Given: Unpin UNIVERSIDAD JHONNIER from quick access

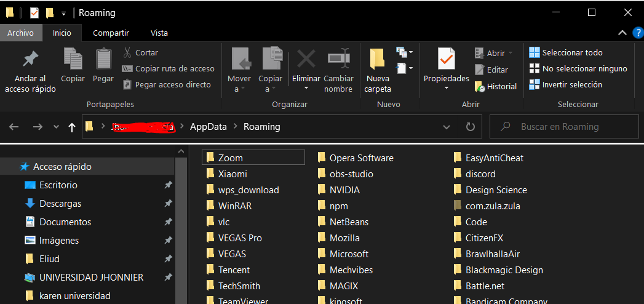Looking at the screenshot, I should tap(167, 278).
